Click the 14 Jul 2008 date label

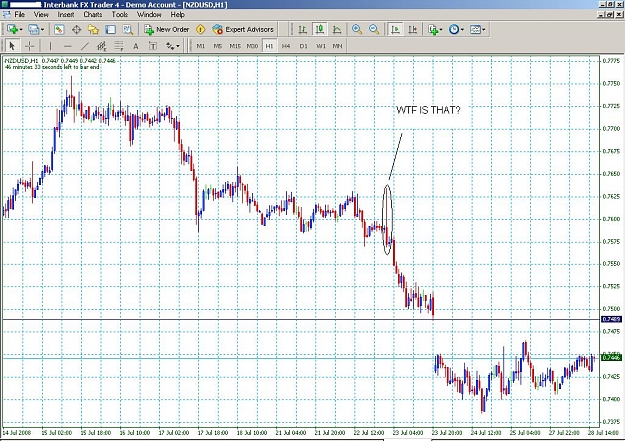pos(17,433)
